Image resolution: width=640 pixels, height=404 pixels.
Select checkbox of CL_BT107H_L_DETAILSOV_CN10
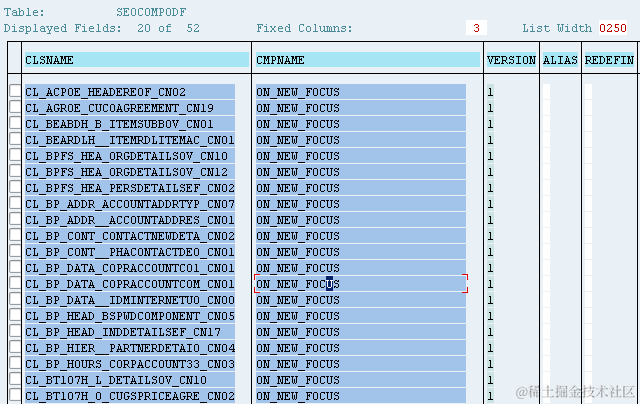coord(15,379)
